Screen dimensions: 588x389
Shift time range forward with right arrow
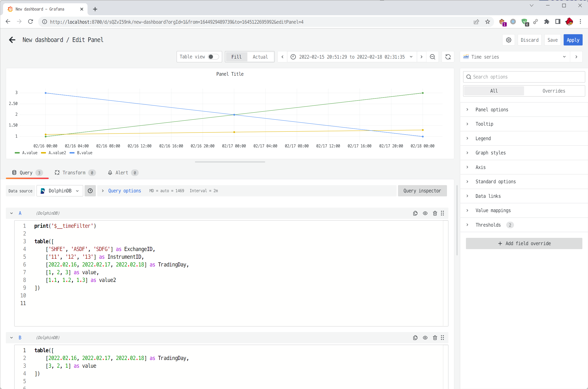coord(421,56)
